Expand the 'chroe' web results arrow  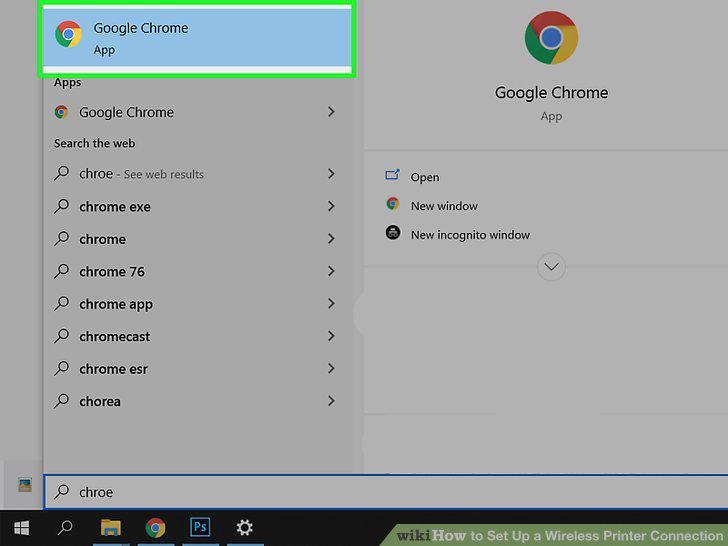[x=331, y=174]
